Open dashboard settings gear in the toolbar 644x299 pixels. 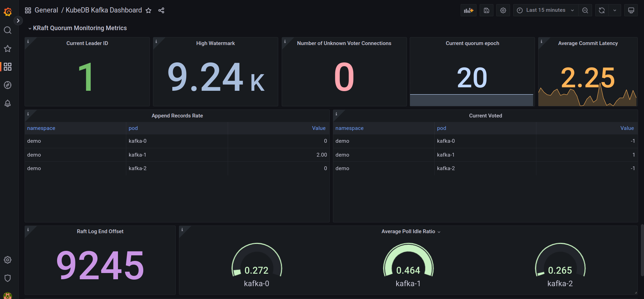(503, 10)
